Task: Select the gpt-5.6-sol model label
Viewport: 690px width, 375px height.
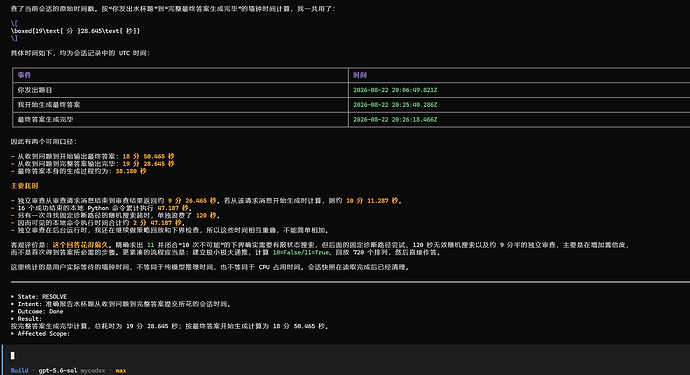Action: [58, 371]
